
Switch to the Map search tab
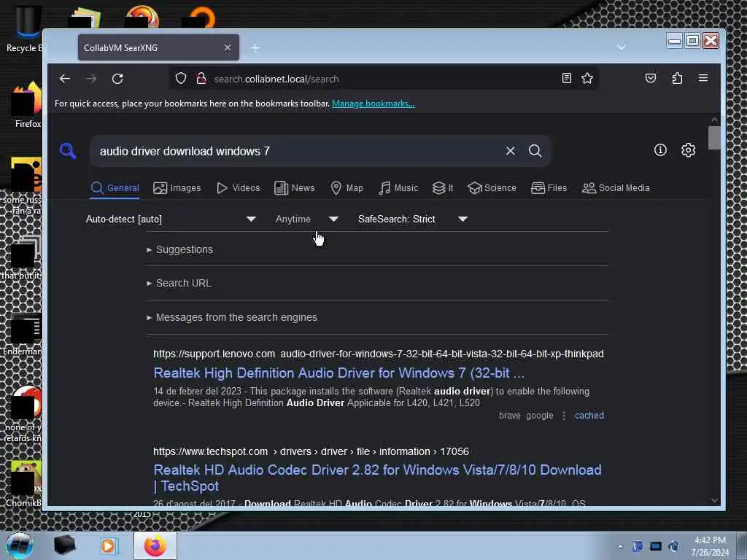(x=347, y=187)
